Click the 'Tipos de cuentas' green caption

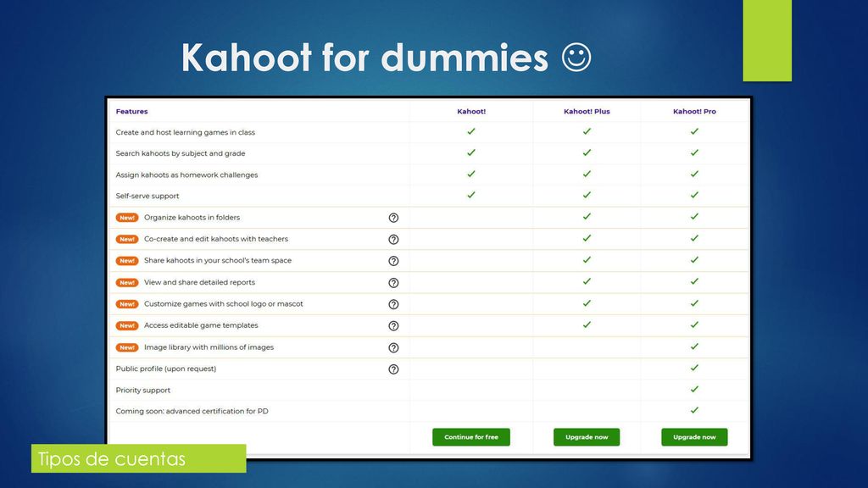coord(138,458)
